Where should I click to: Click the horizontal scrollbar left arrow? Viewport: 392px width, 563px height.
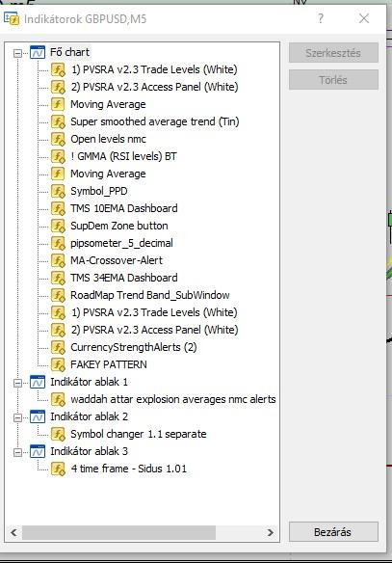(13, 532)
